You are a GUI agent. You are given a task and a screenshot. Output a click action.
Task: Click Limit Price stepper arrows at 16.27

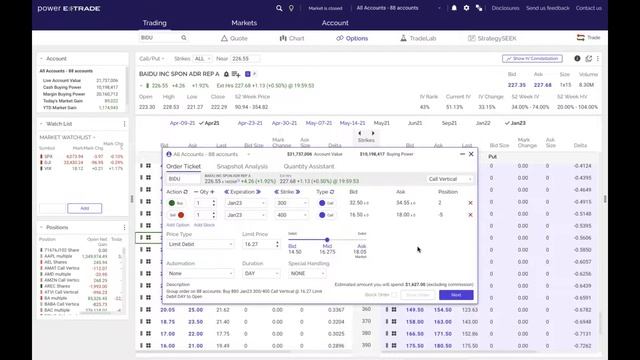(x=277, y=244)
